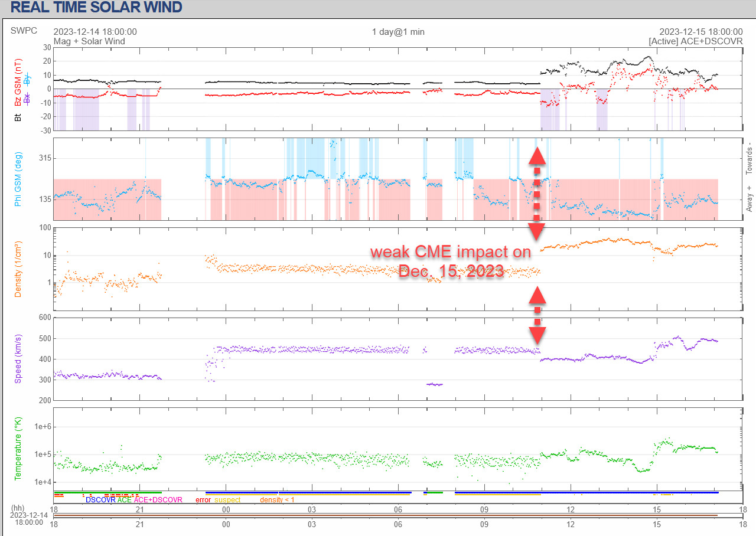Click the red error legend entry

pos(203,500)
